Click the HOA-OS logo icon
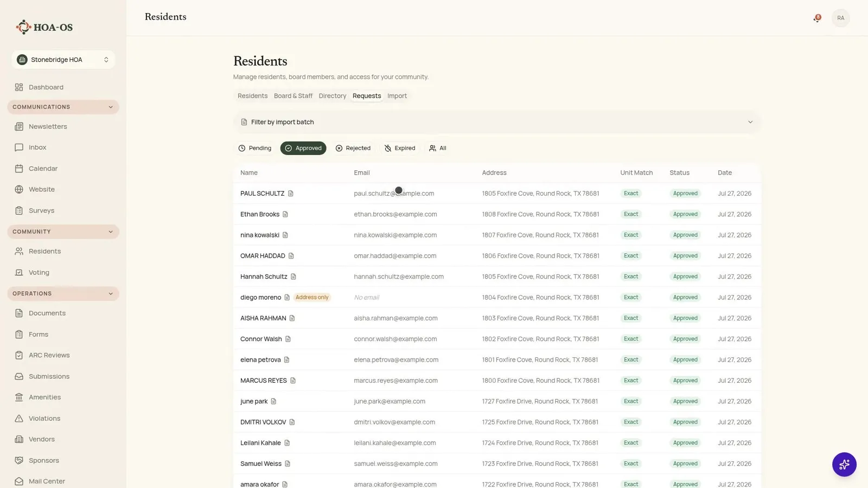 pyautogui.click(x=23, y=27)
